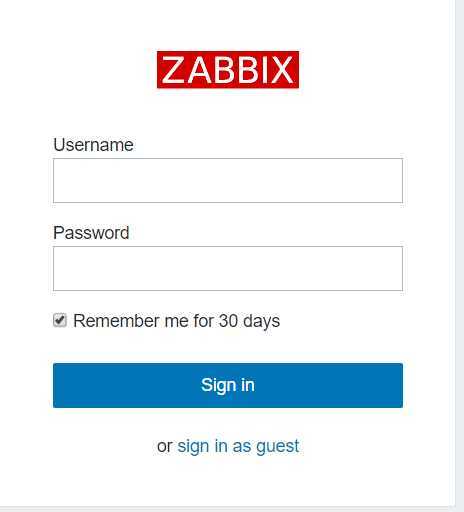
Task: Click the word "guest" in the link
Action: coord(278,447)
